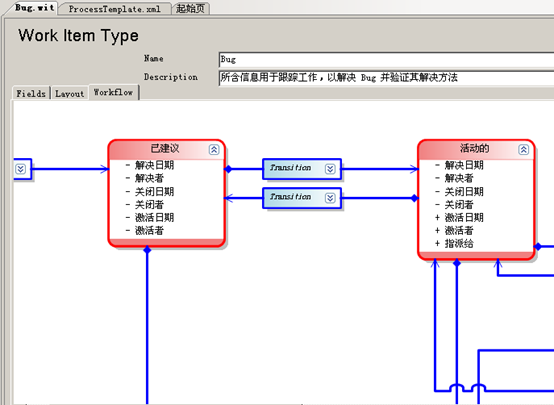Click the Description input field
Image resolution: width=554 pixels, height=405 pixels.
[x=386, y=78]
